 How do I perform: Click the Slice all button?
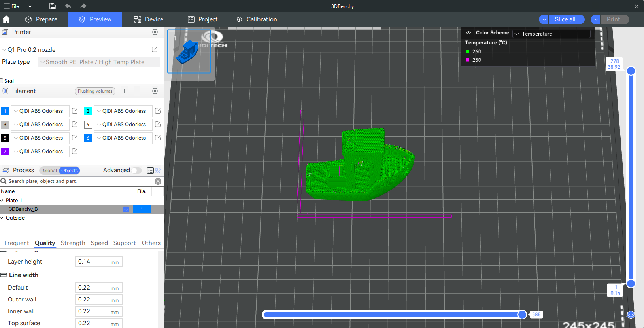click(567, 19)
